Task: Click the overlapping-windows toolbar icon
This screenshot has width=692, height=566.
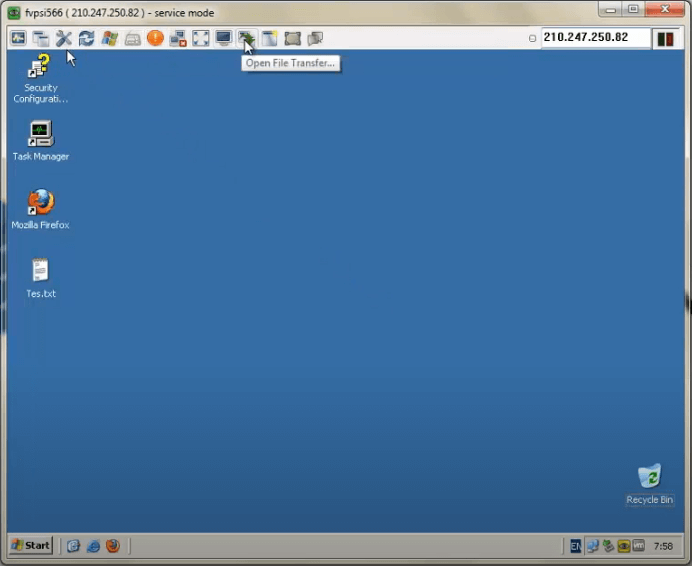Action: (x=41, y=38)
